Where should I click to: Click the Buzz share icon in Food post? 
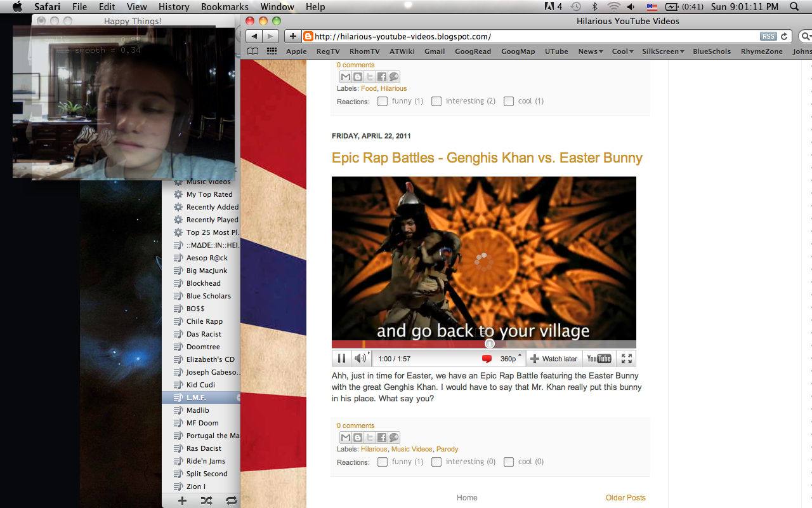click(394, 77)
